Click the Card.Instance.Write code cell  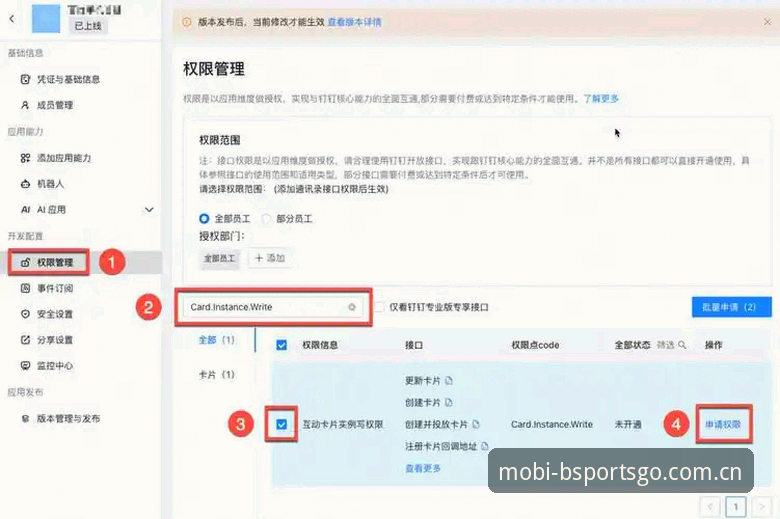click(552, 424)
